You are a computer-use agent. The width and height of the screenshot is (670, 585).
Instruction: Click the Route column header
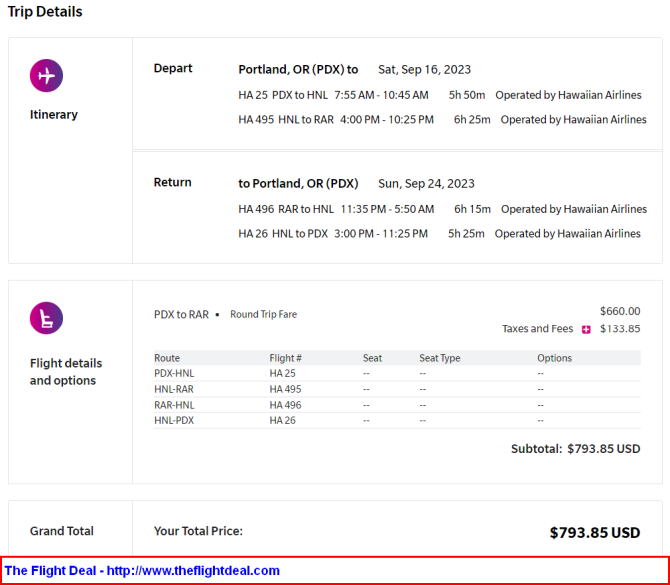pos(167,358)
